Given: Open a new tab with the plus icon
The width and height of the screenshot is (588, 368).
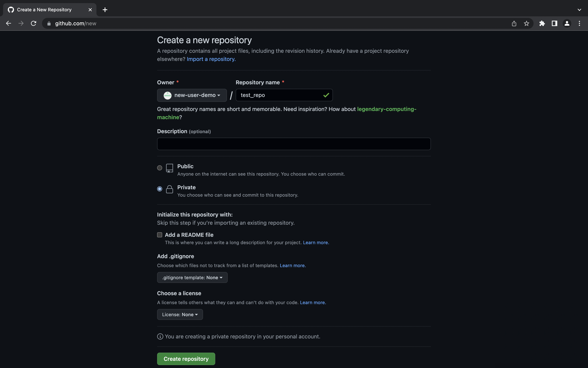Looking at the screenshot, I should click(x=105, y=10).
